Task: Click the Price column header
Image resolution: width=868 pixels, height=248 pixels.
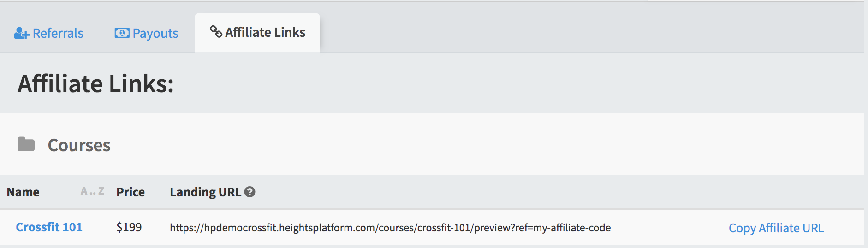Action: [x=131, y=192]
